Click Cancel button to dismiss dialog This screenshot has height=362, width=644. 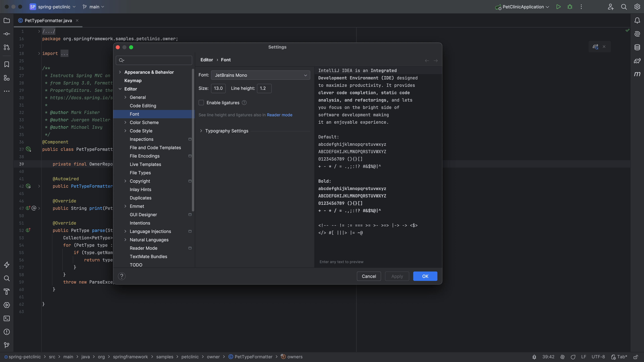[369, 276]
